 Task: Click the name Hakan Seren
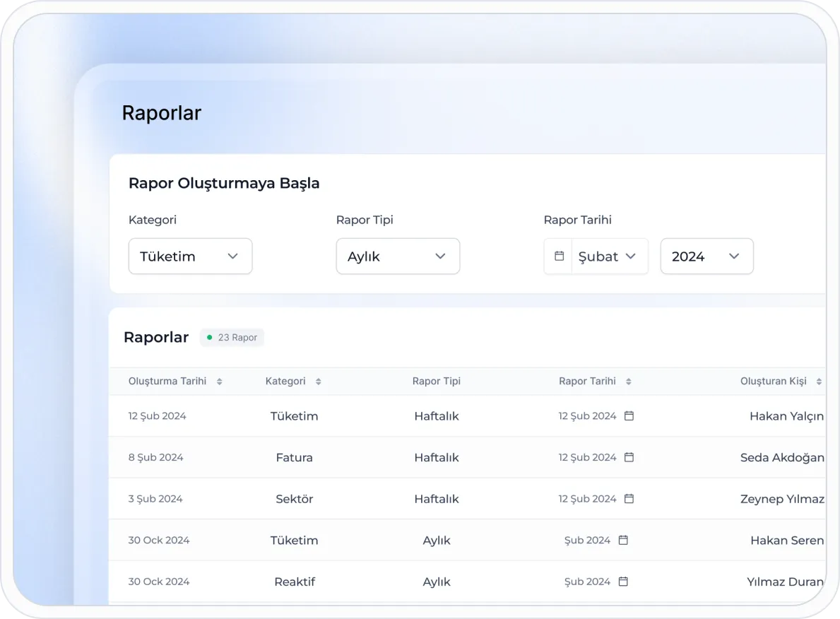[x=787, y=541]
